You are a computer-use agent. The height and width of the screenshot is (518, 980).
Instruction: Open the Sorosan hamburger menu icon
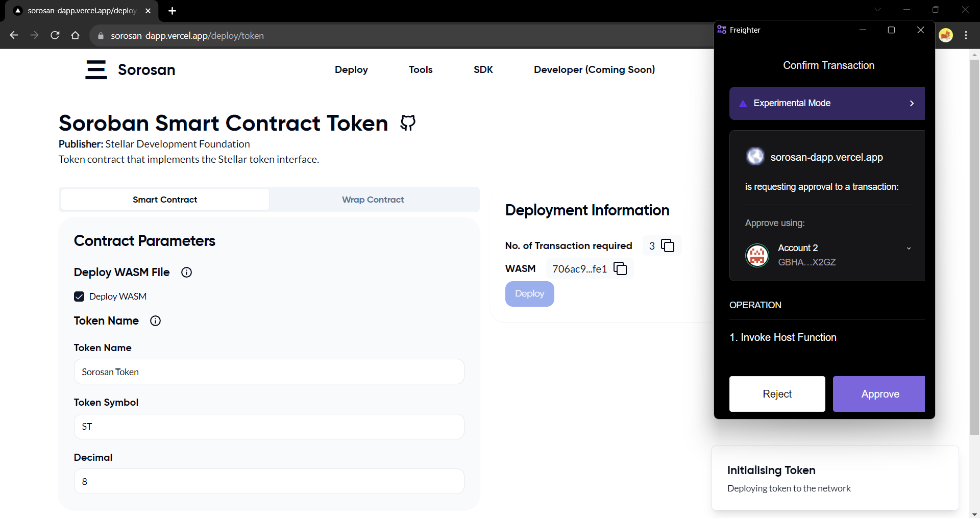(x=96, y=69)
